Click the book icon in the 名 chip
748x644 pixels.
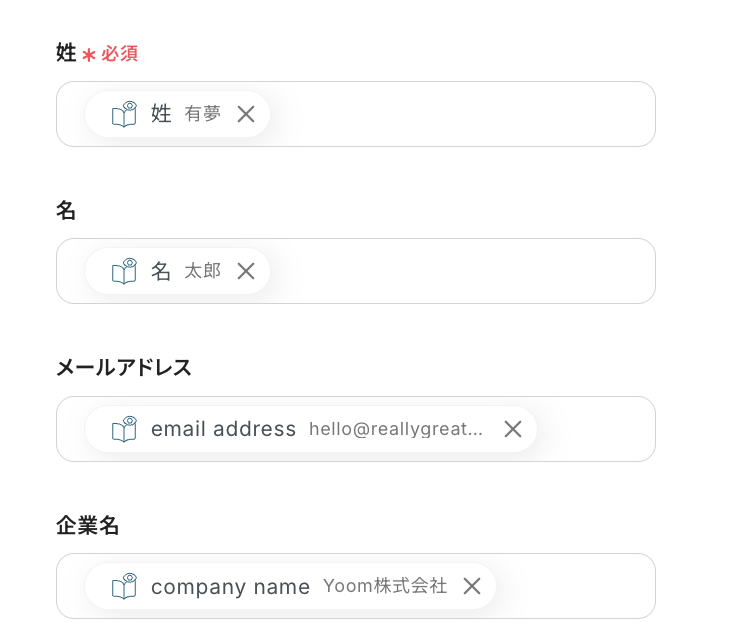(124, 271)
